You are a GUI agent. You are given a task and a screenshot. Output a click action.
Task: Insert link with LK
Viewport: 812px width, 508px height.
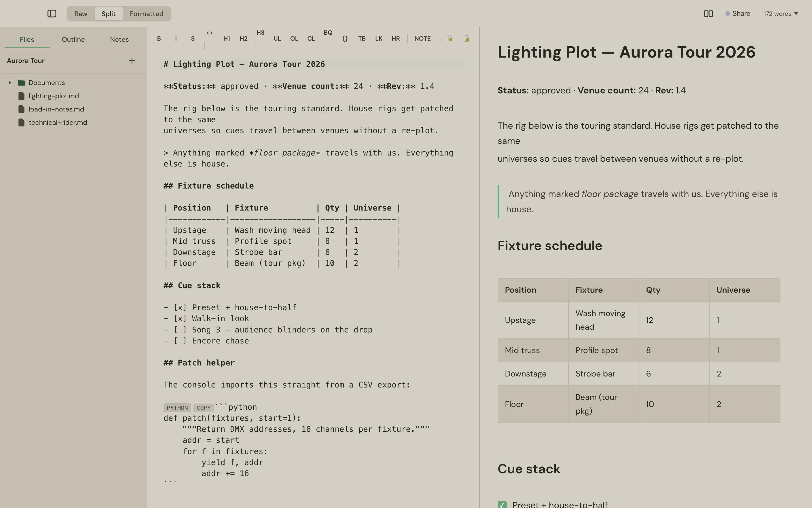(379, 39)
